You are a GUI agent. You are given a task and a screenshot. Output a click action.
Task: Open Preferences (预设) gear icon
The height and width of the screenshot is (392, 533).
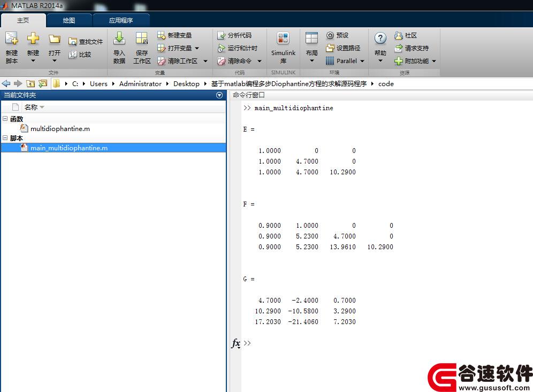(330, 35)
